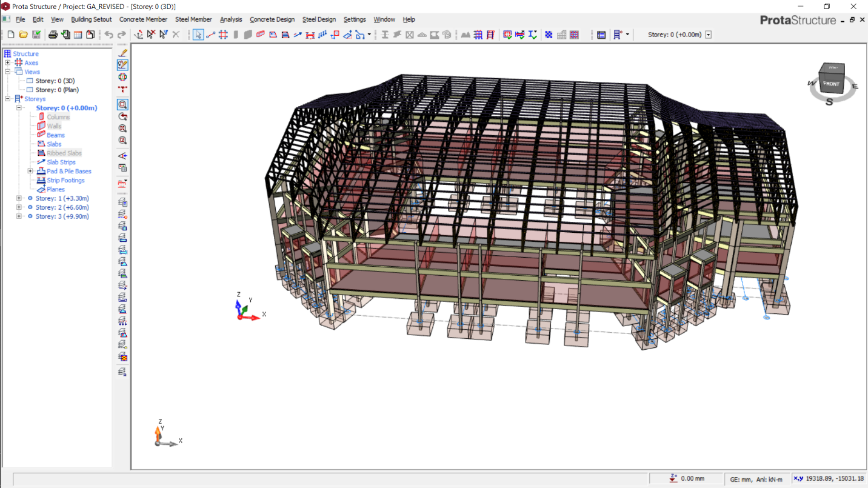Activate the Select pointer tool

tap(198, 35)
